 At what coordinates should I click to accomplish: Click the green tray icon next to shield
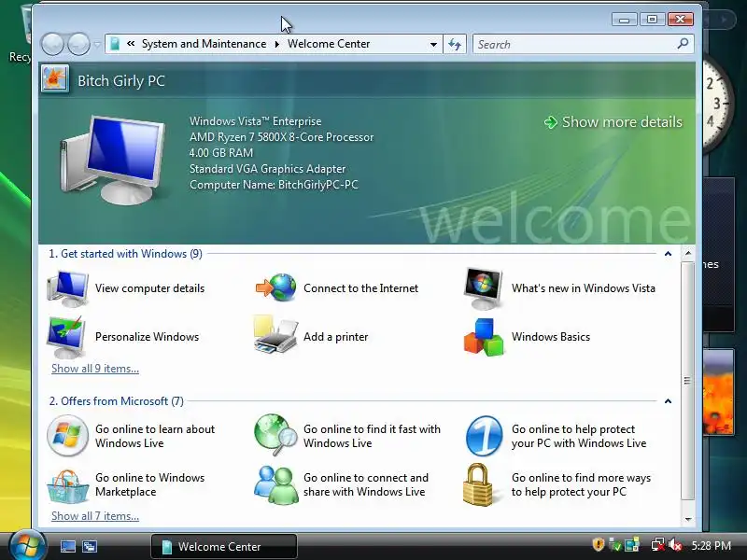tap(614, 545)
